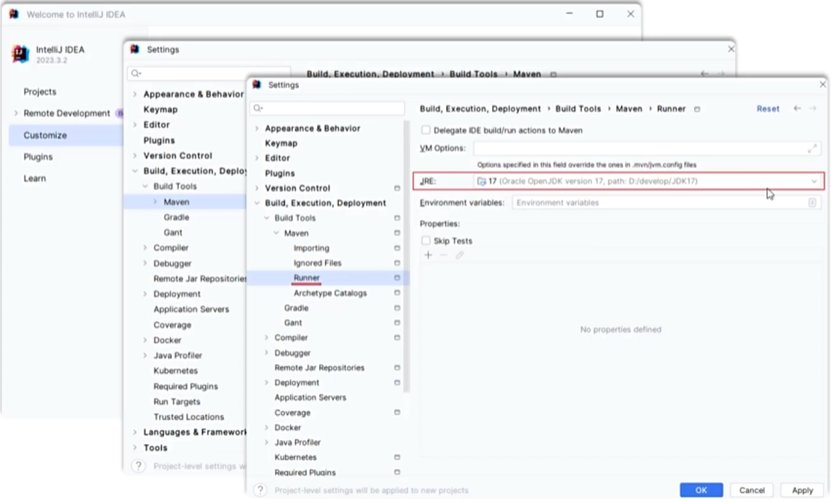Viewport: 831px width, 502px height.
Task: Select Trusted Locations in back Settings window
Action: pyautogui.click(x=189, y=417)
